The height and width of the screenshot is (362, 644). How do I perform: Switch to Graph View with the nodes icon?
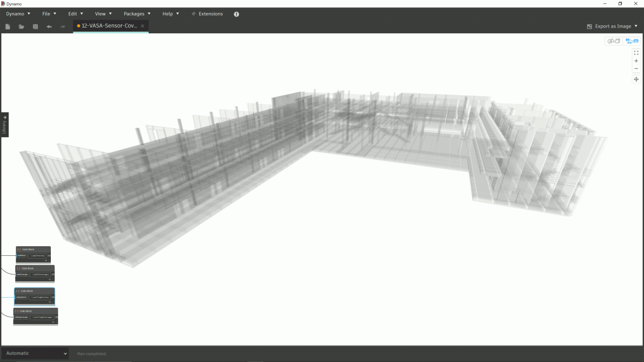coord(632,41)
